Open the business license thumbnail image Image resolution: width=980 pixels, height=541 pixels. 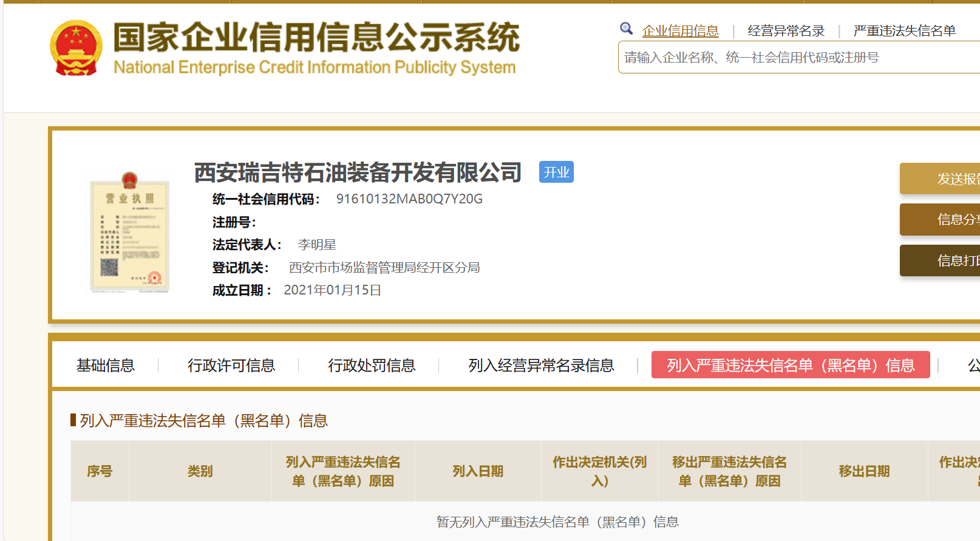(x=129, y=232)
